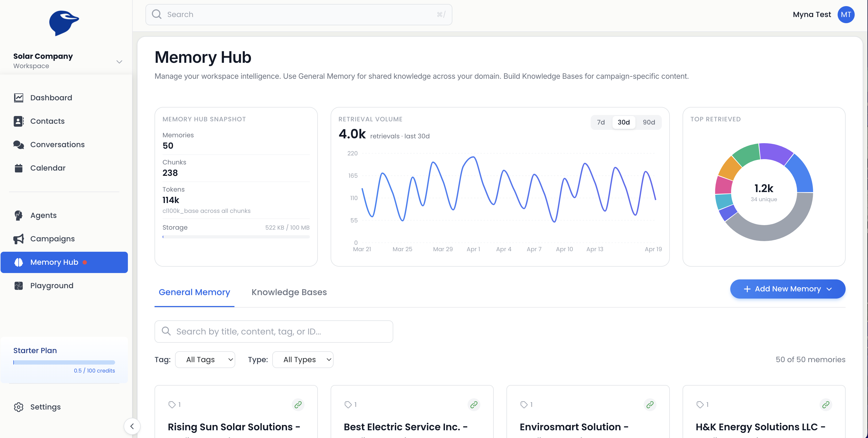Collapse the sidebar with arrow button
Image resolution: width=868 pixels, height=438 pixels.
132,426
